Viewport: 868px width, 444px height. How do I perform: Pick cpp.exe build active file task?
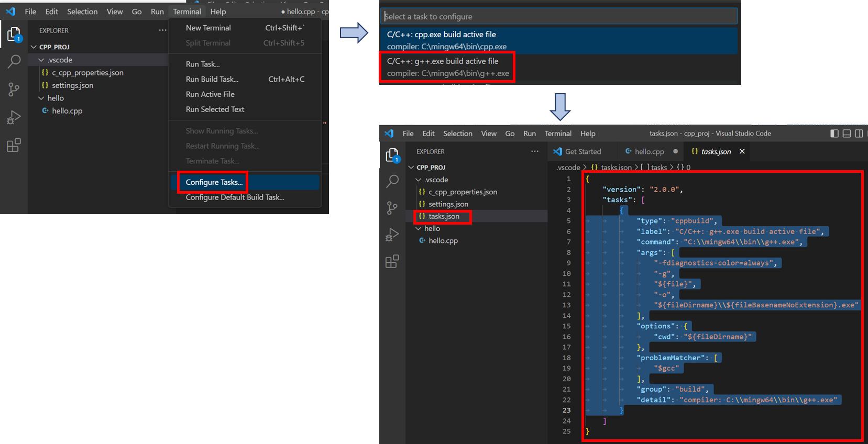tap(559, 40)
